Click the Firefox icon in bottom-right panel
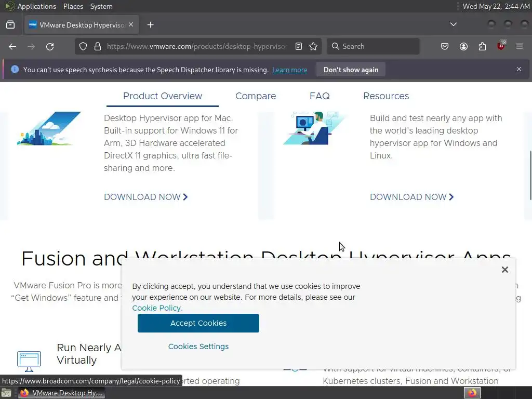The width and height of the screenshot is (532, 399). click(472, 393)
